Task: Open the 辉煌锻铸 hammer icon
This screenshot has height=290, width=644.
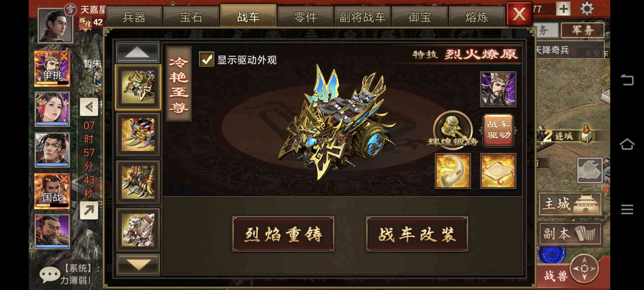Action: tap(453, 130)
